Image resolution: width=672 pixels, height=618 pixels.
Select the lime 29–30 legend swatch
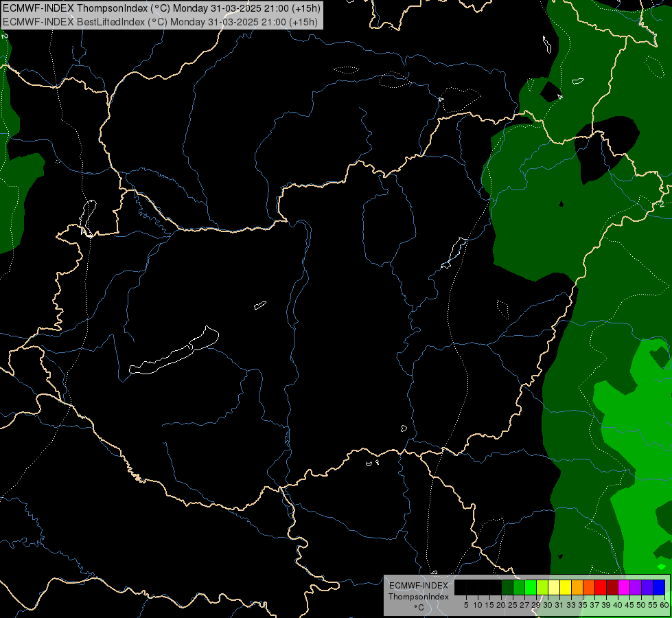pos(542,587)
